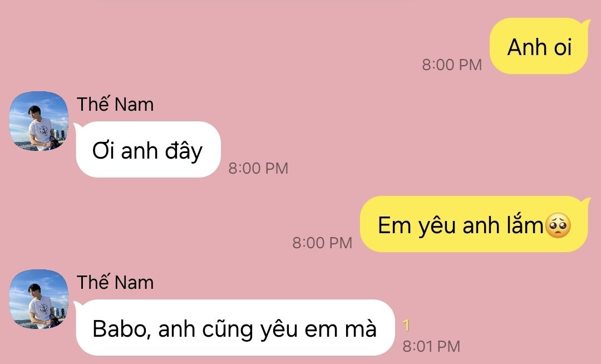This screenshot has width=601, height=364.
Task: Click the word 'Babo' in the last message
Action: pos(119,328)
